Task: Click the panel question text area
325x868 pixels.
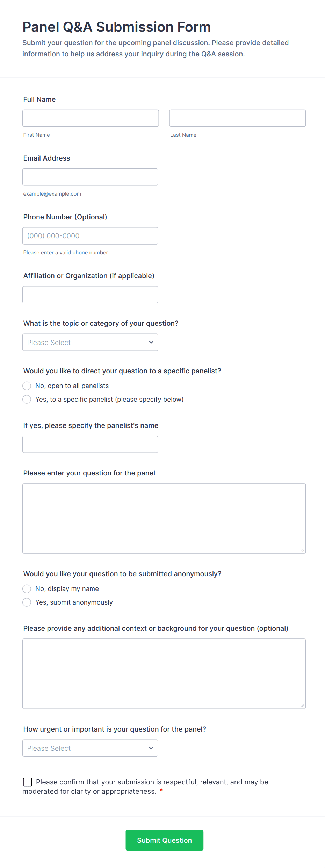Action: (x=164, y=518)
